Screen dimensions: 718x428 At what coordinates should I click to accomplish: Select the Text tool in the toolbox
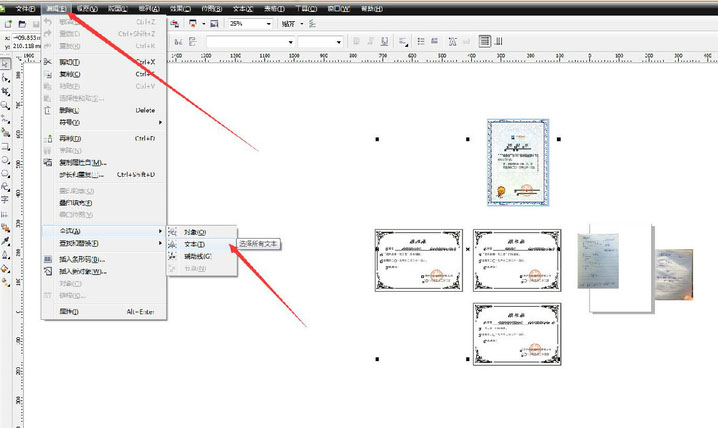[x=6, y=201]
